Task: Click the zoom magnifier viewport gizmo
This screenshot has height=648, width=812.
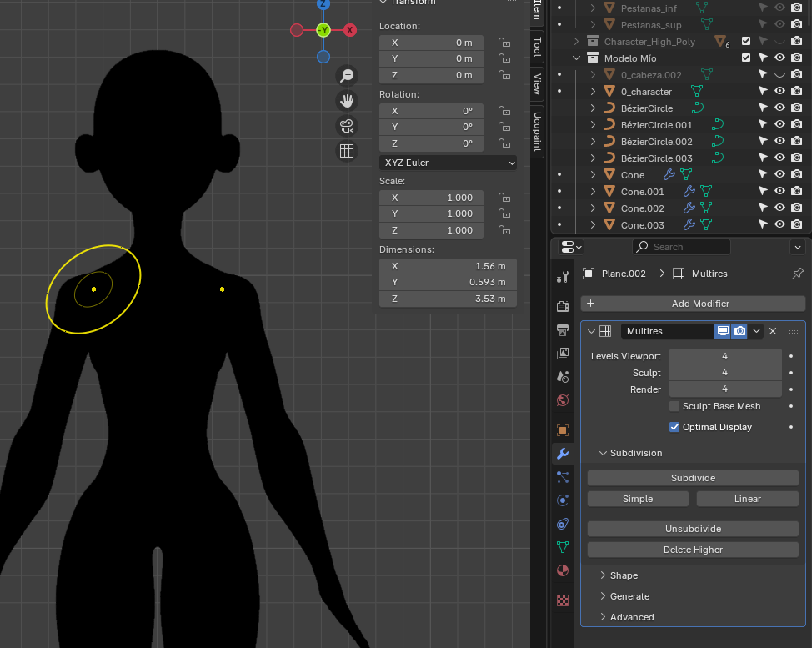Action: point(347,76)
